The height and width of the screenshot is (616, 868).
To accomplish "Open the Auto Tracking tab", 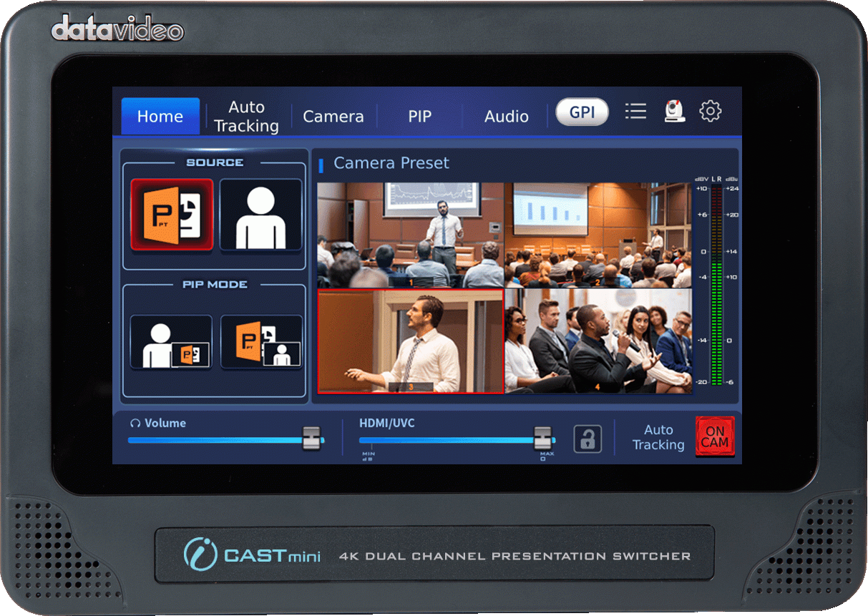I will [x=246, y=117].
